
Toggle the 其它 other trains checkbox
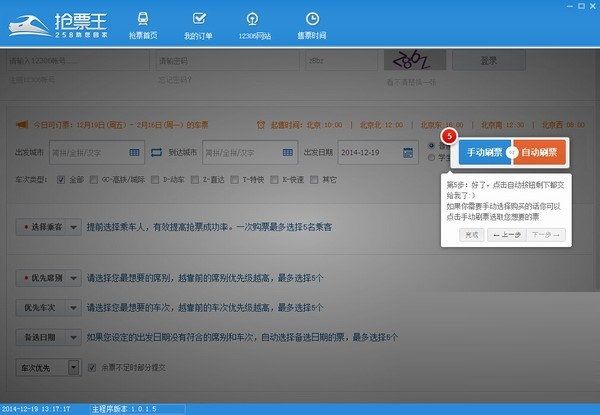(x=314, y=180)
